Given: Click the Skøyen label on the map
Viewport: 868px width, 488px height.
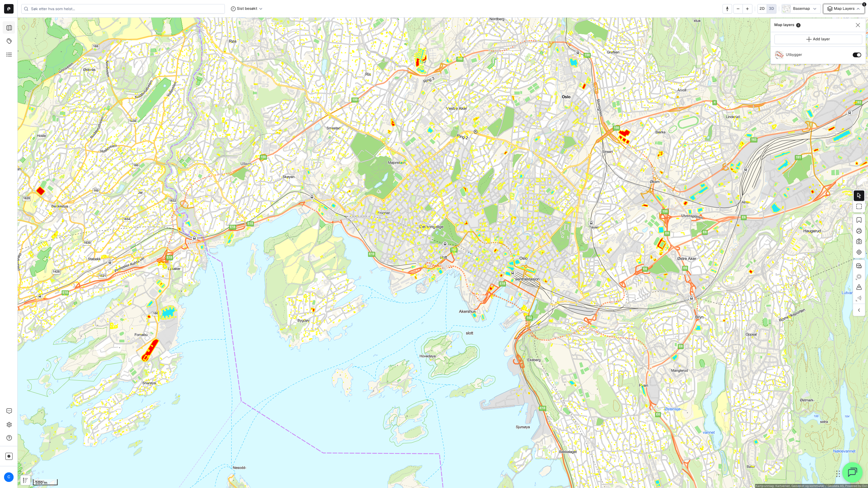Looking at the screenshot, I should 289,177.
